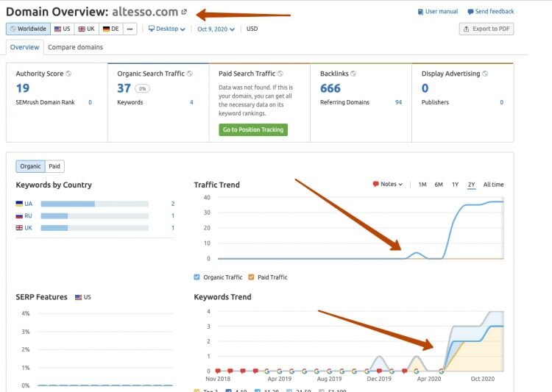Click the Google marker above Apr 2019

tap(280, 371)
